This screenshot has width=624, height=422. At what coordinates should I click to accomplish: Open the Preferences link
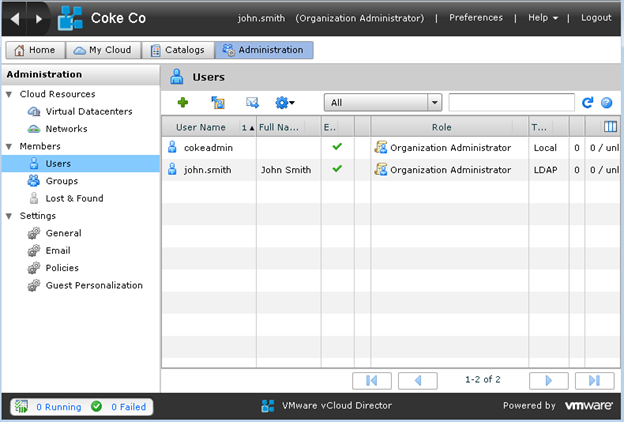click(x=476, y=18)
